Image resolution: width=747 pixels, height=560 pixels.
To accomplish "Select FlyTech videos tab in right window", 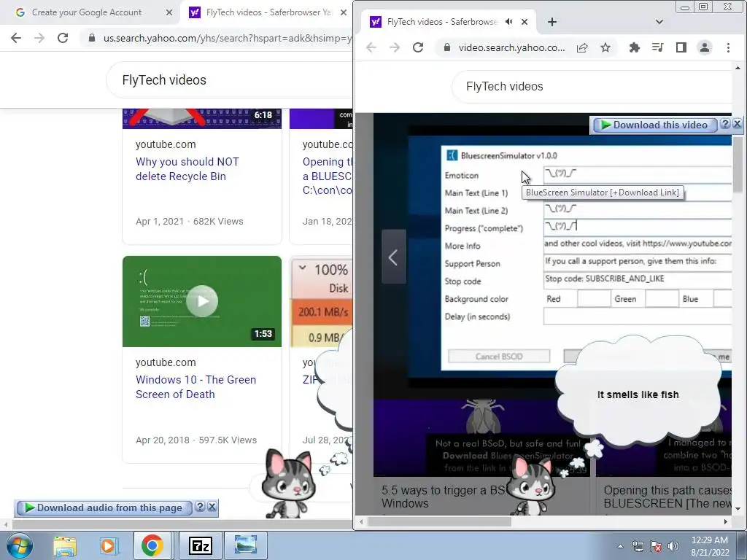I will tap(441, 22).
